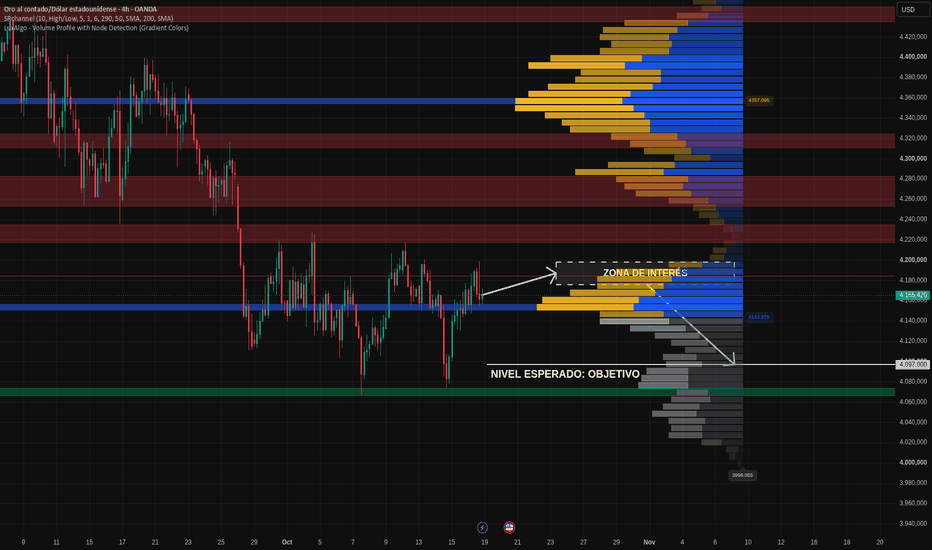Click the purple lightning event icon
The image size is (932, 550).
click(x=483, y=527)
